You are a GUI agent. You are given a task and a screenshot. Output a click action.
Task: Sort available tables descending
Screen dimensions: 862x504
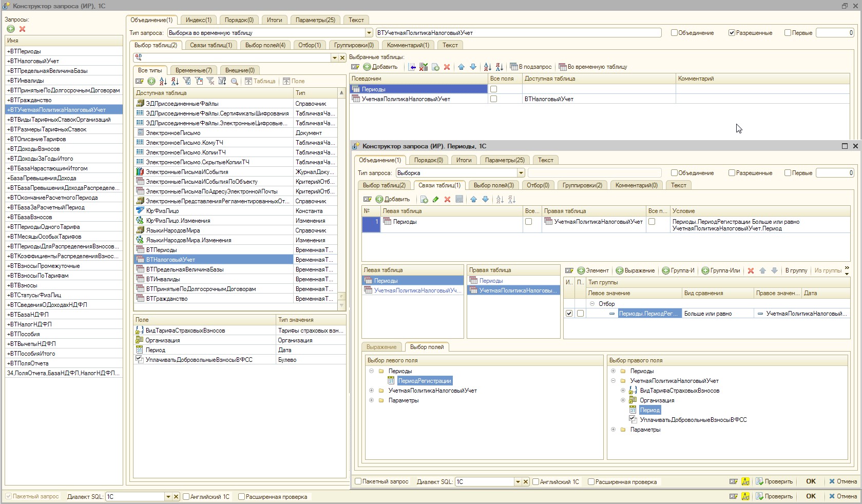click(175, 81)
